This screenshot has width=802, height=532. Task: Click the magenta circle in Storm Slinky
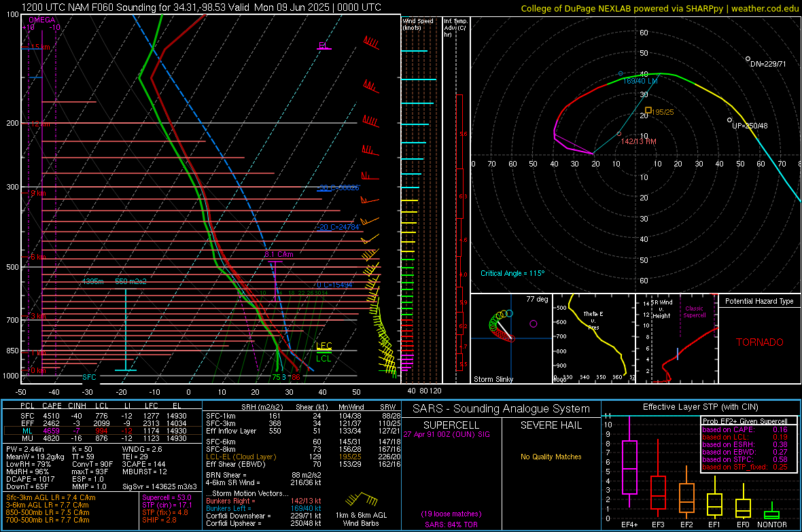[534, 324]
